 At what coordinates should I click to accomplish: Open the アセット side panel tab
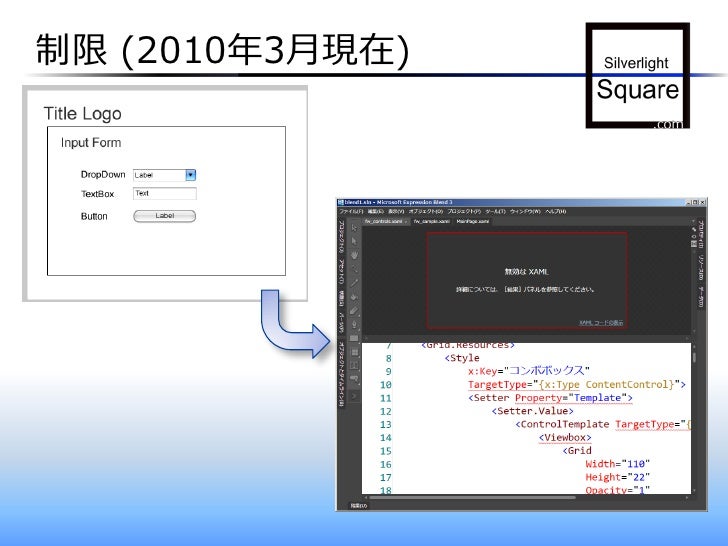pos(341,271)
